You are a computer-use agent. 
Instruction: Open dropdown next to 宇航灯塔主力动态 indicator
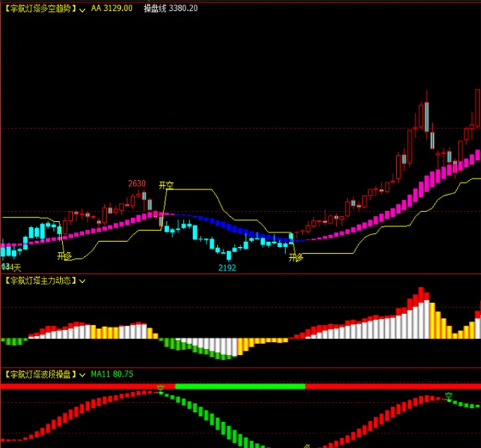pyautogui.click(x=82, y=281)
